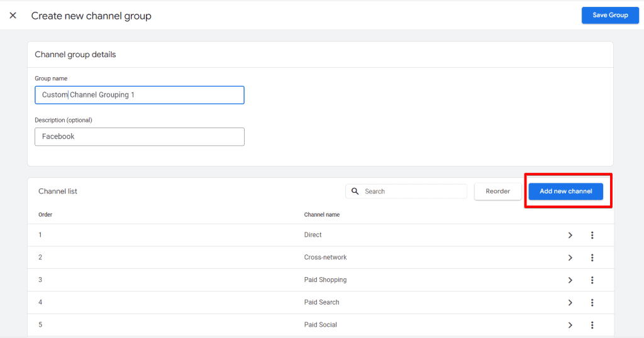Expand the Cross-network channel row chevron
644x338 pixels.
[570, 258]
